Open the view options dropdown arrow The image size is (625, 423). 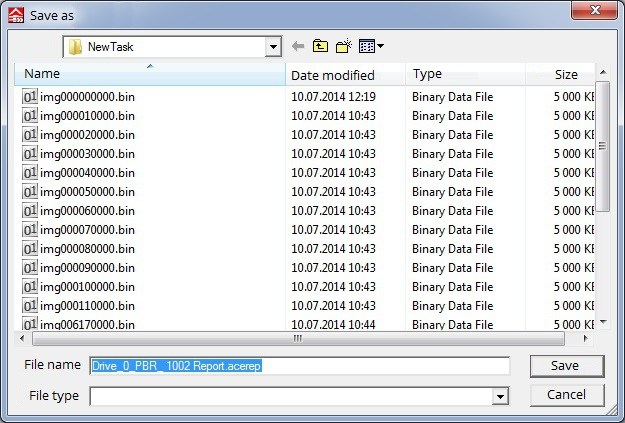coord(381,47)
